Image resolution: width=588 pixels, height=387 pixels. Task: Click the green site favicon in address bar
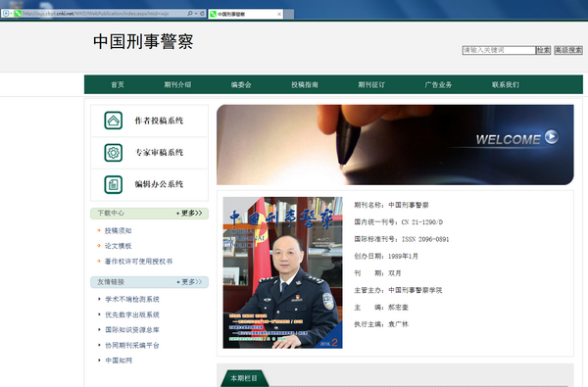click(18, 14)
